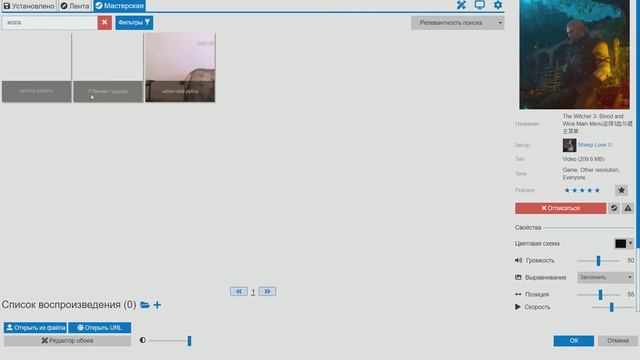Screen dimensions: 640x360
Task: Clear the search with the red X
Action: (x=104, y=22)
